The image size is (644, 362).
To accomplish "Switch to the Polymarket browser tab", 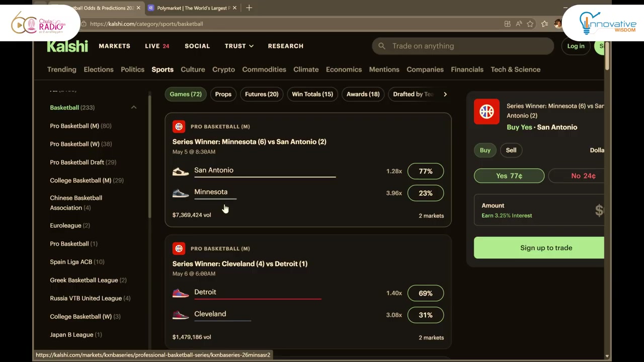I will click(193, 8).
